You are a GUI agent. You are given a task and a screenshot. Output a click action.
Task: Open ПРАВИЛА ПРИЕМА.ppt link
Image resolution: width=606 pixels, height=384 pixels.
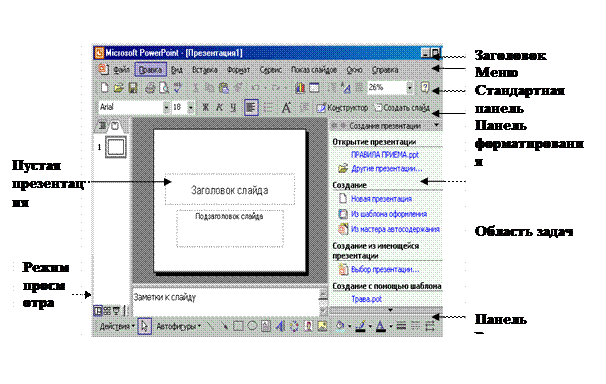[385, 155]
